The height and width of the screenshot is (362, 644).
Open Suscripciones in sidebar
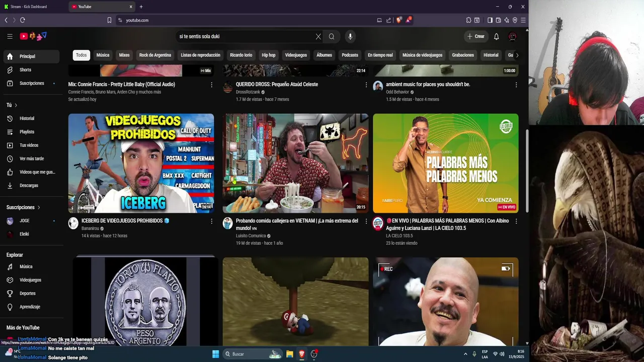point(31,83)
